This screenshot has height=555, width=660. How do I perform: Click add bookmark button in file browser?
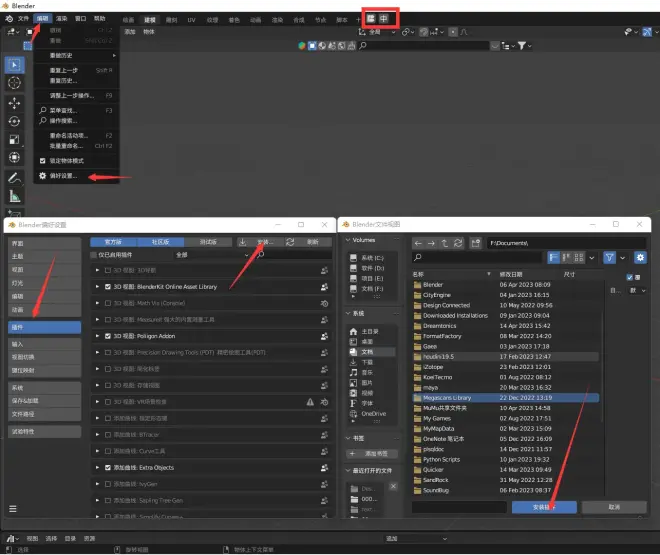pos(372,454)
